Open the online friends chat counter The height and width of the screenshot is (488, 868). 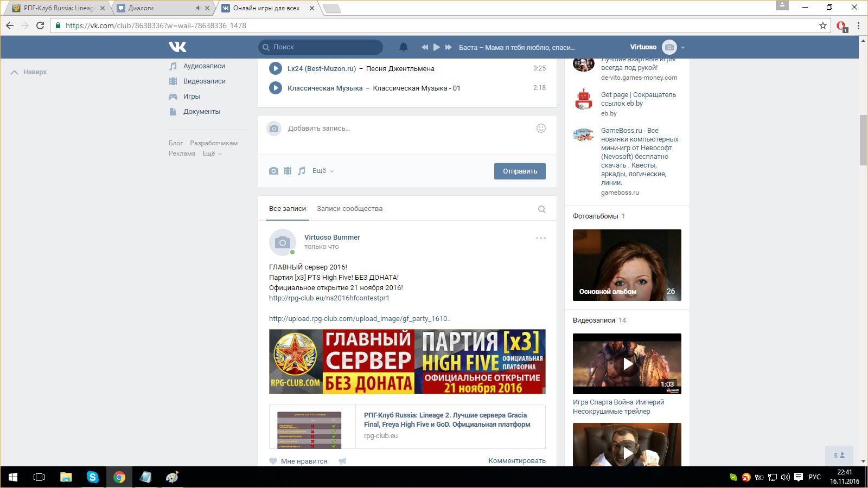[x=839, y=455]
